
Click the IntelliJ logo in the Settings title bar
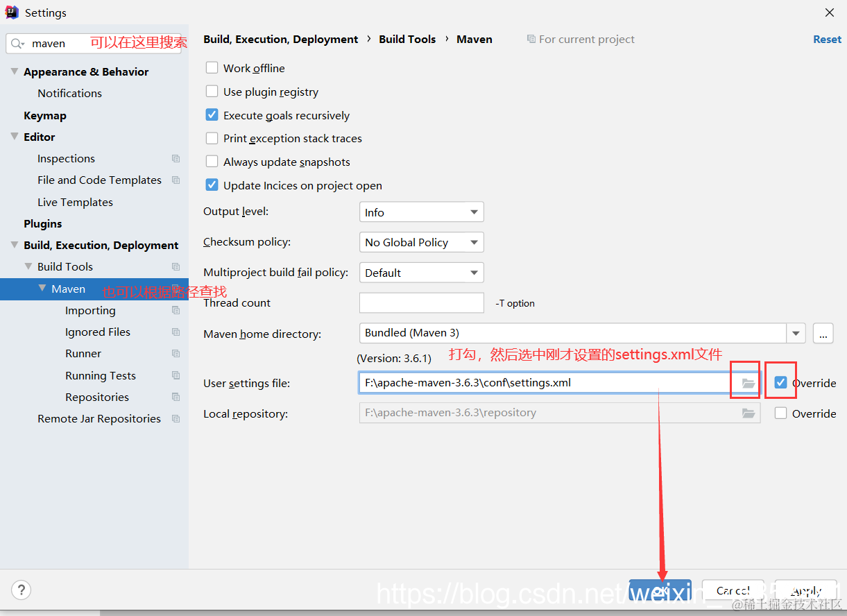12,12
